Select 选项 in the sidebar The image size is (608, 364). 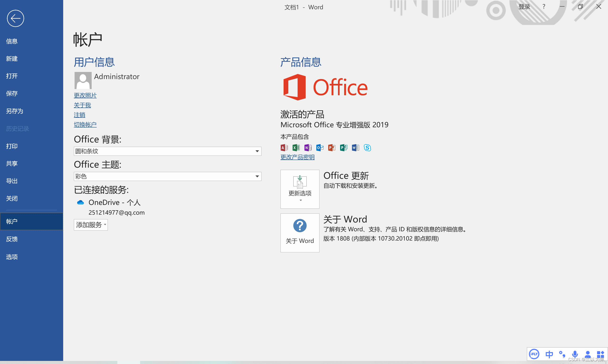pyautogui.click(x=12, y=257)
